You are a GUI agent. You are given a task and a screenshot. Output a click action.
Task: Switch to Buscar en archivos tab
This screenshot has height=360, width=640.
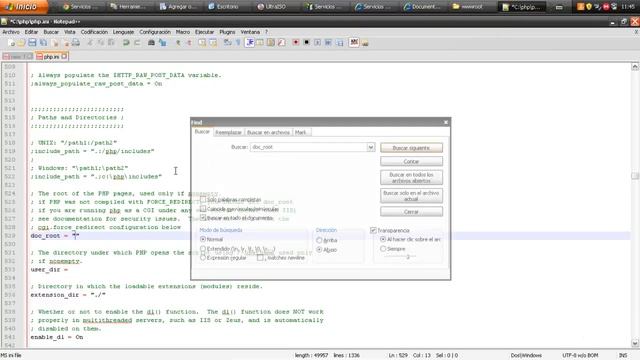[268, 132]
